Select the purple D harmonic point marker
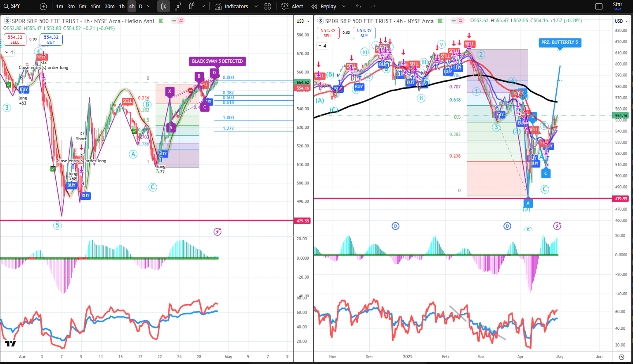The width and height of the screenshot is (633, 364). pos(214,73)
